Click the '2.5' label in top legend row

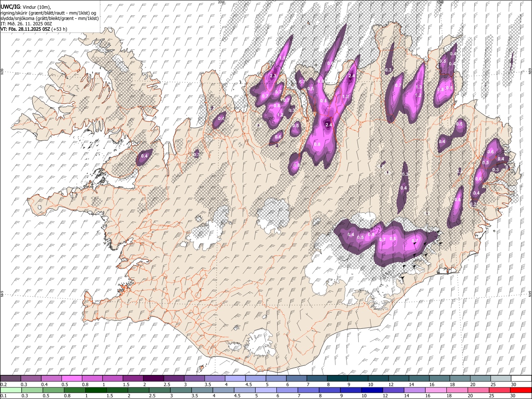(167, 384)
